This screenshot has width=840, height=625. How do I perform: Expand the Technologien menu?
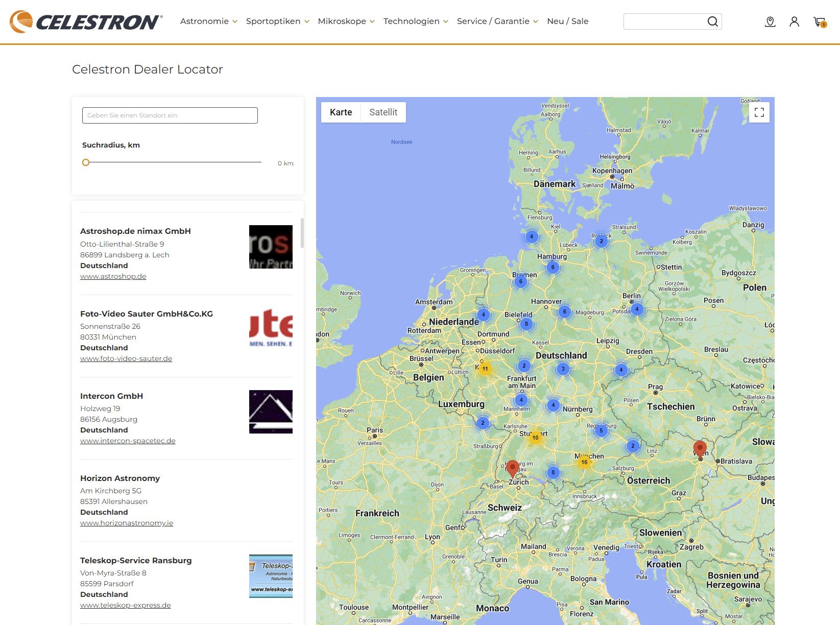tap(416, 21)
